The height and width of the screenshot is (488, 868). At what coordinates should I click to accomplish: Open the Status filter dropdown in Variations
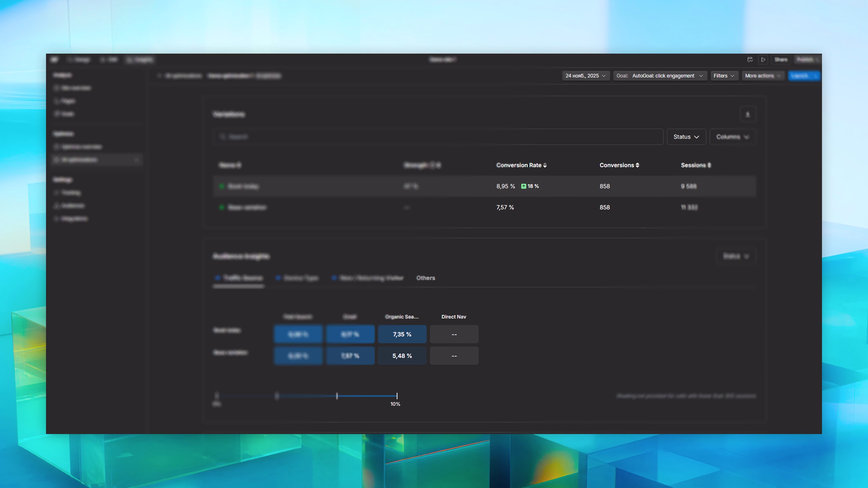tap(686, 137)
